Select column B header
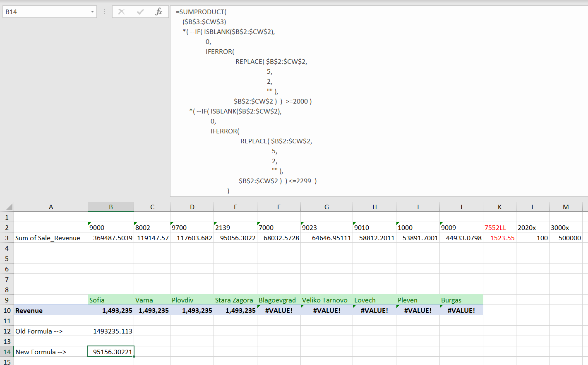 (x=111, y=207)
